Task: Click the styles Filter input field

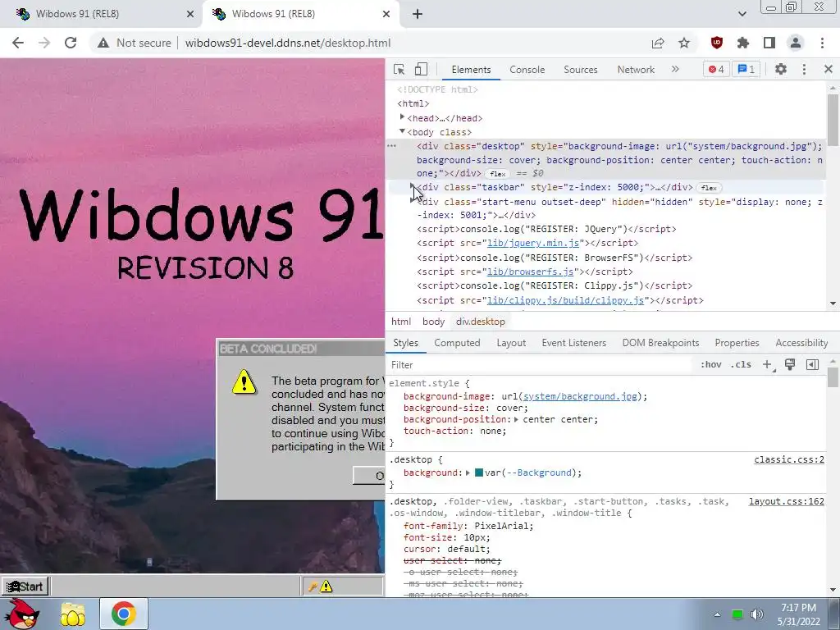Action: pos(538,365)
